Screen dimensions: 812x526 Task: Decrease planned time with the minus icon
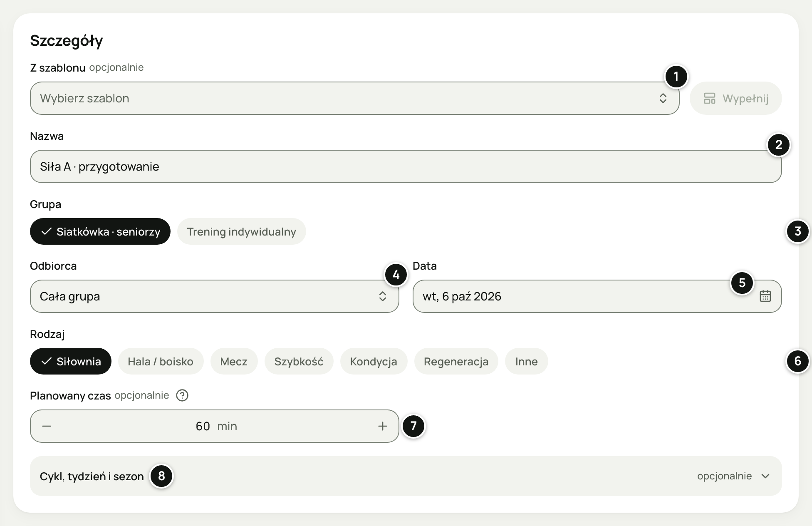(47, 426)
